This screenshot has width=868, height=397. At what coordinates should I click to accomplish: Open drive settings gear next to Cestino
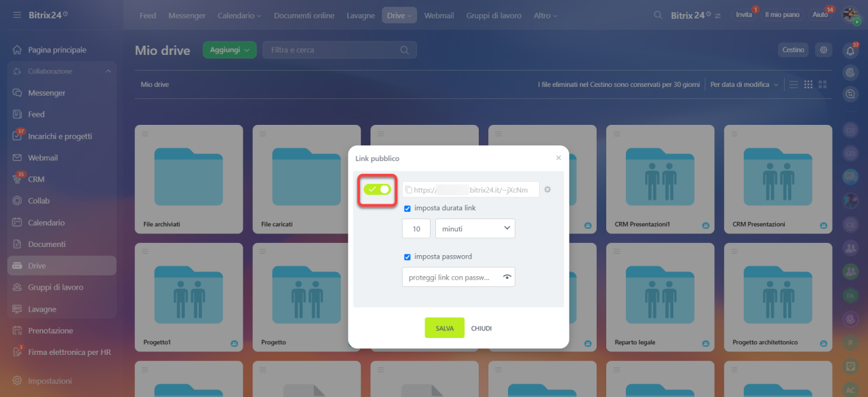pyautogui.click(x=824, y=50)
